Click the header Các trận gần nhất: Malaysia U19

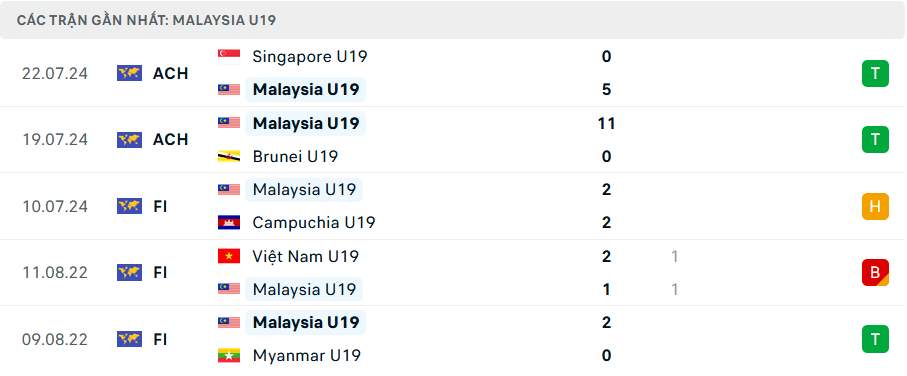coord(146,21)
